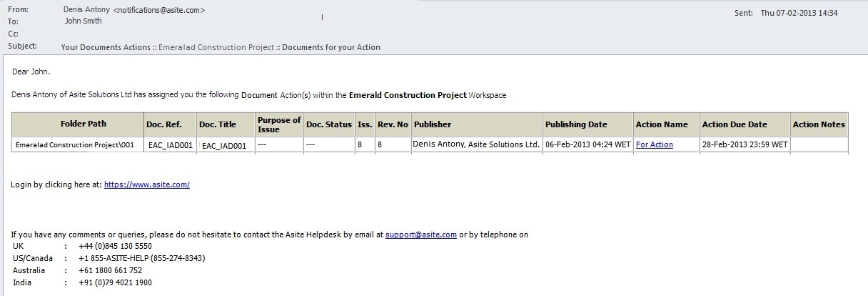Open the For Action link
This screenshot has height=296, width=868.
[x=655, y=144]
